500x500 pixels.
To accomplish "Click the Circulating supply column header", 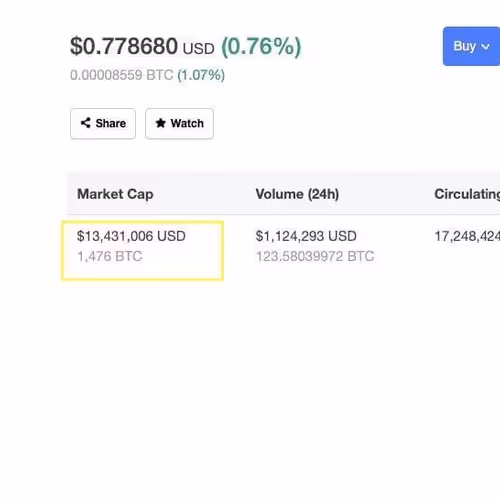I will (467, 194).
